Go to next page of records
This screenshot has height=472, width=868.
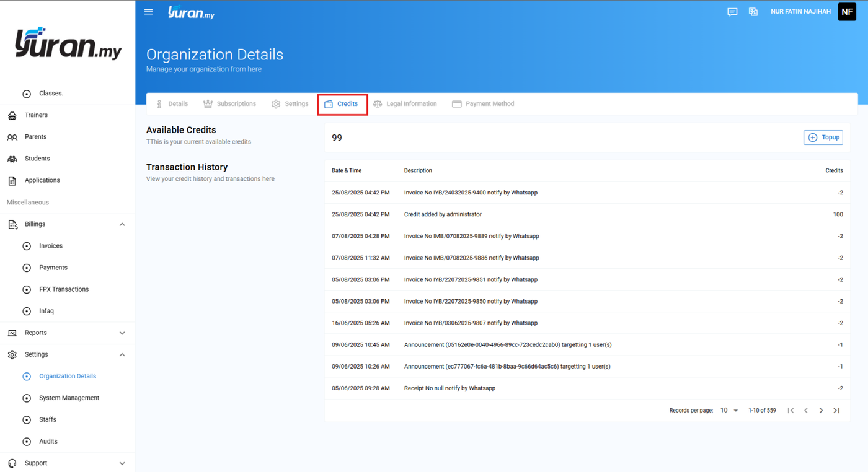(x=821, y=411)
